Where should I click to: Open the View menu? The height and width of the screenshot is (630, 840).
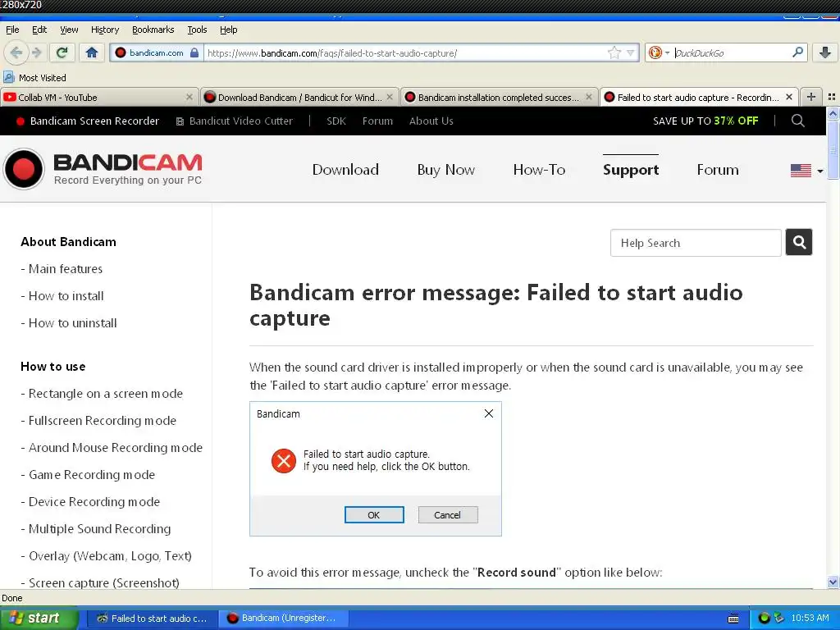69,30
